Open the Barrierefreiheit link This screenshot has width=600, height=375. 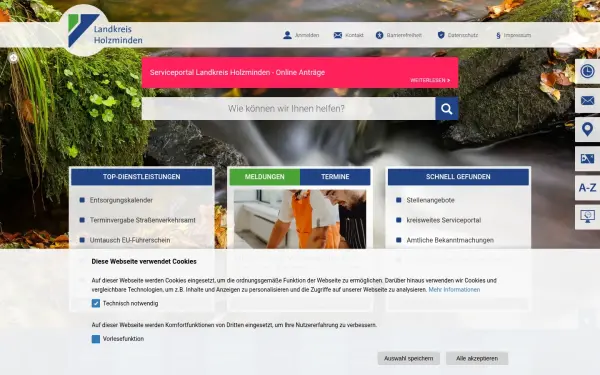(404, 35)
